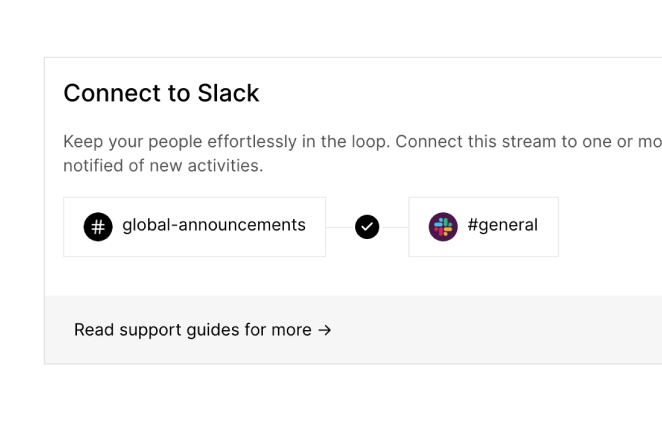Screen dimensions: 662x426
Task: Select the #general channel label
Action: [x=502, y=225]
